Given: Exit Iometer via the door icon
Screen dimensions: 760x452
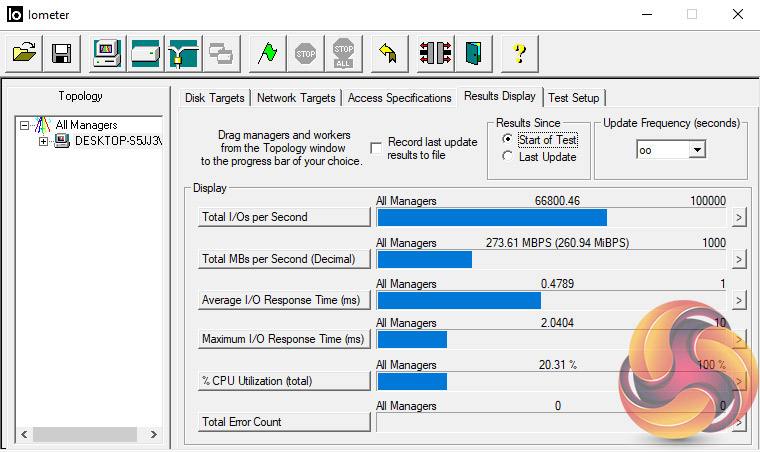Looking at the screenshot, I should pyautogui.click(x=474, y=53).
